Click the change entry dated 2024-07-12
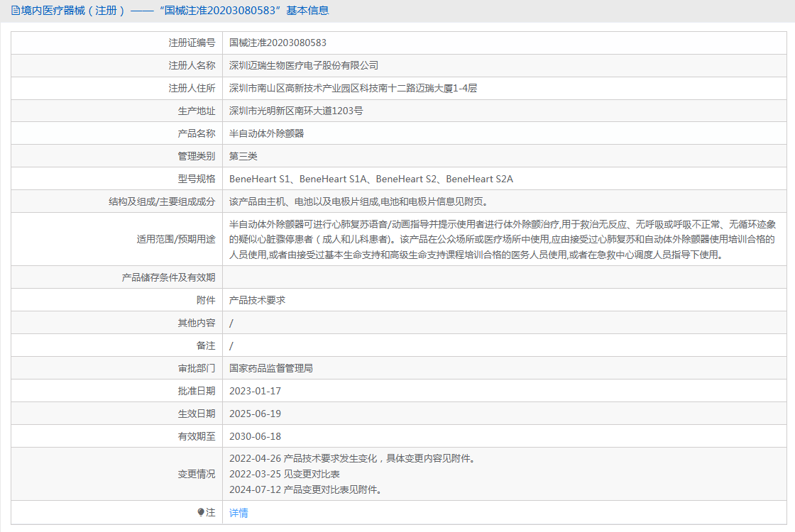Screen dimensions: 795x532 pyautogui.click(x=305, y=490)
